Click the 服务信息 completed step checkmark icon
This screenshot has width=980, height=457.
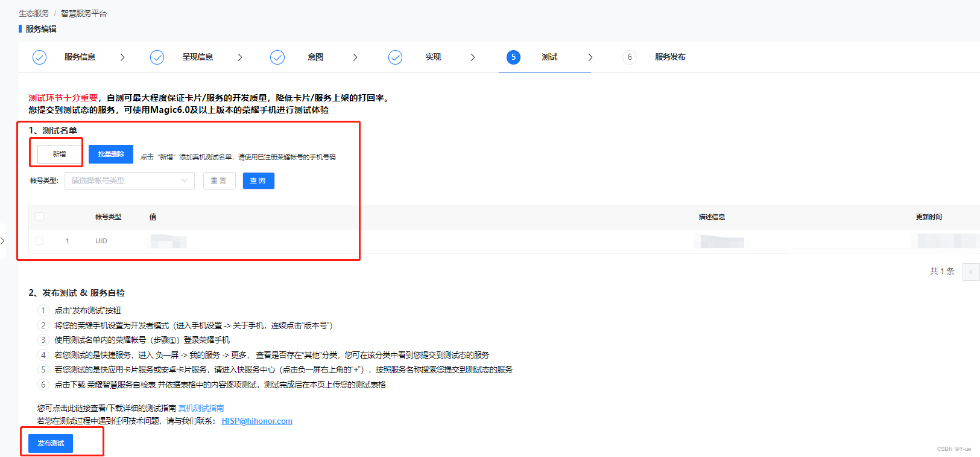39,57
